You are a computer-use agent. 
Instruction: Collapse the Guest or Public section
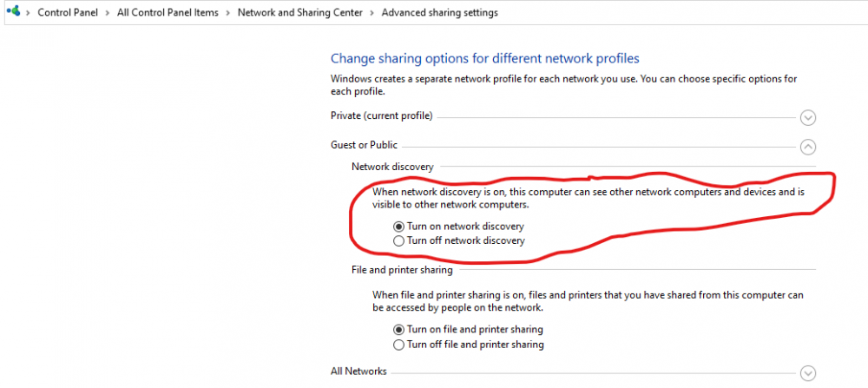(x=808, y=147)
